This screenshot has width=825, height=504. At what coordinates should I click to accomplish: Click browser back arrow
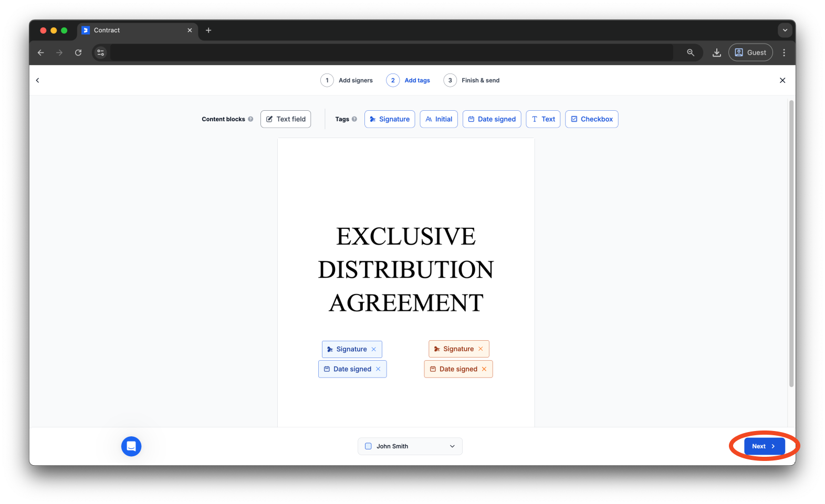(41, 52)
